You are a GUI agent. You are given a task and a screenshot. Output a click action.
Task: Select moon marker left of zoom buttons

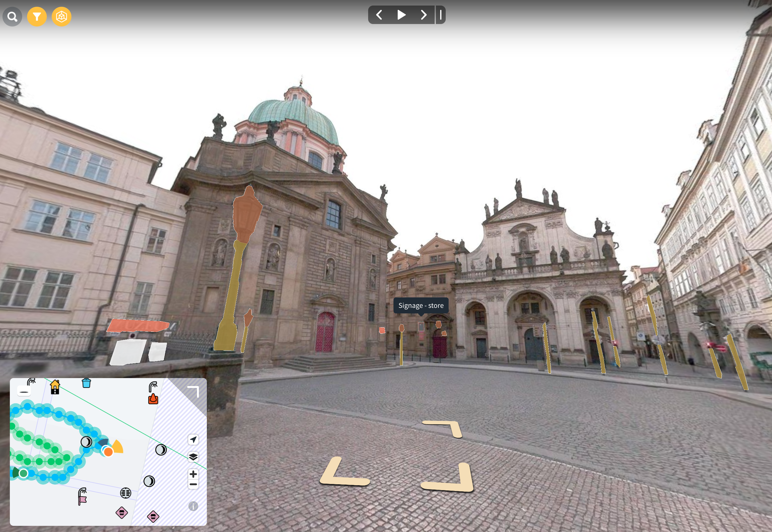(x=149, y=481)
